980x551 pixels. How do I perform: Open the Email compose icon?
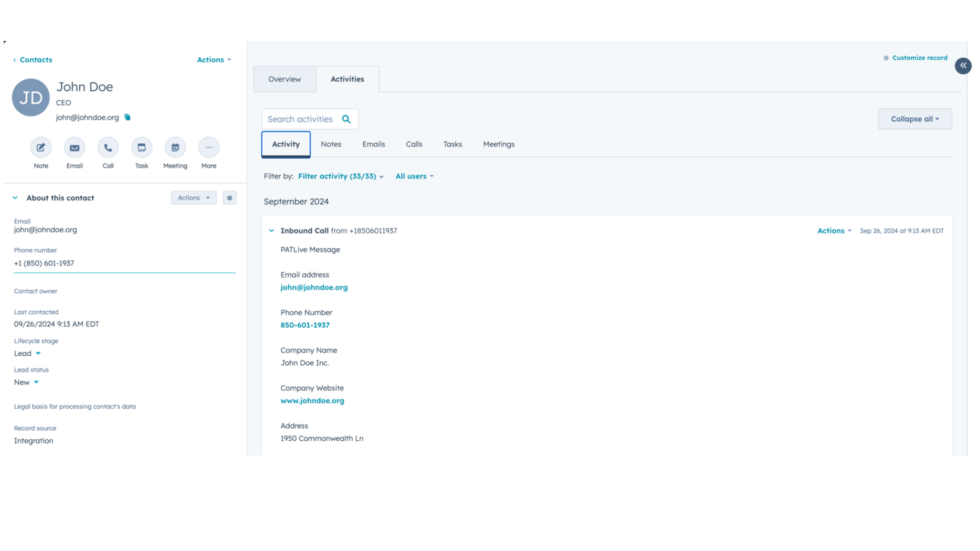(x=75, y=147)
